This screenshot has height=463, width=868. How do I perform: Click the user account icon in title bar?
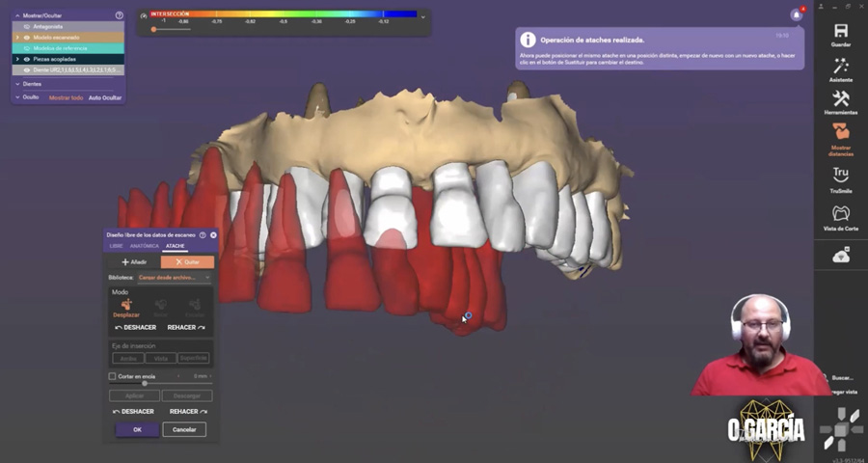[x=821, y=7]
